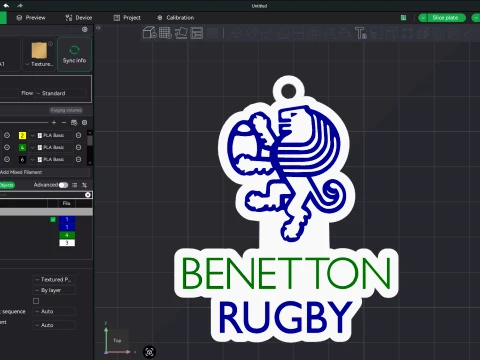Viewport: 480px width, 360px height.
Task: Open the yellow filament 2 PLA Basic dropdown
Action: (51, 135)
